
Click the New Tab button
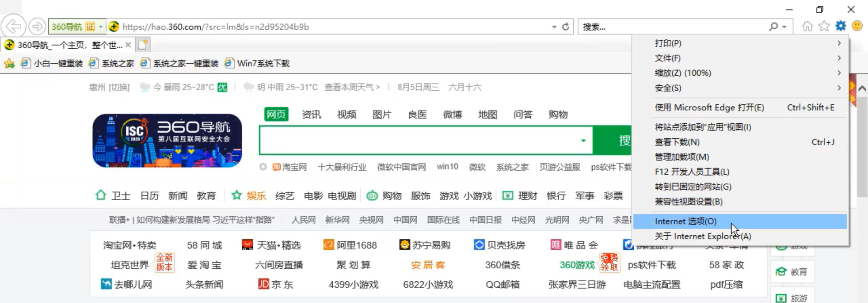[143, 45]
